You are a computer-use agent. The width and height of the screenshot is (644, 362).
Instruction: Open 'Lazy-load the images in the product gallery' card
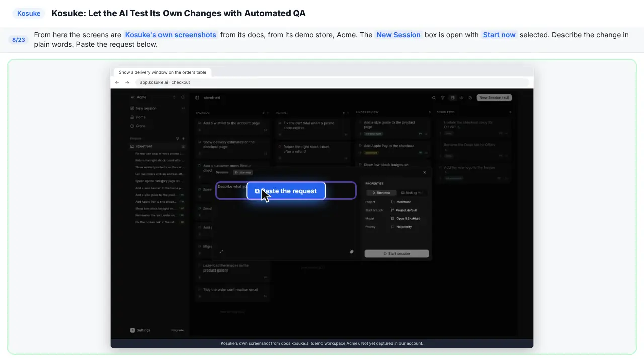coord(233,271)
